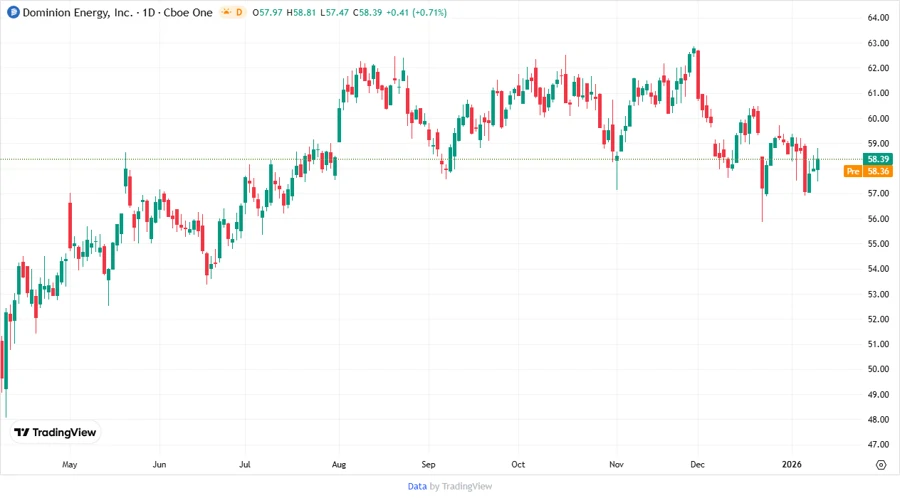900x498 pixels.
Task: Click the 61.00 price axis label
Action: [x=878, y=93]
